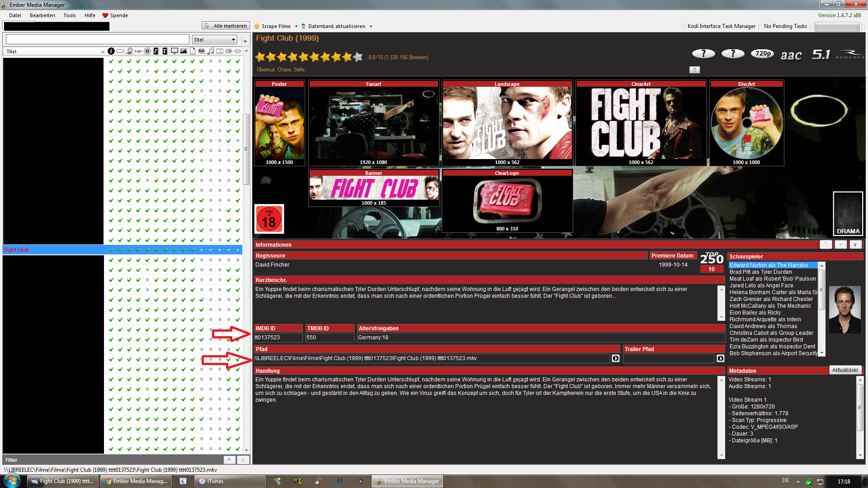
Task: Click the banner column header icon
Action: pyautogui.click(x=120, y=51)
